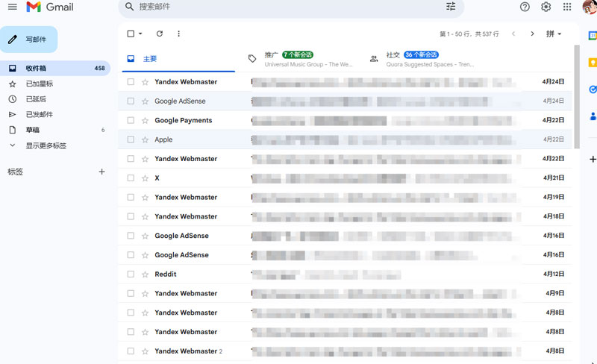The height and width of the screenshot is (364, 597).
Task: Go to the next page of emails
Action: (x=532, y=34)
